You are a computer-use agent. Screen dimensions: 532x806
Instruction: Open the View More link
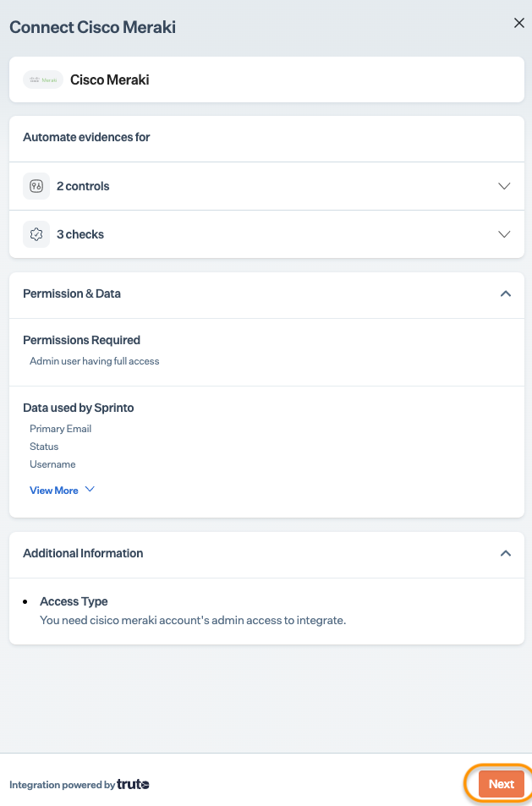(54, 491)
